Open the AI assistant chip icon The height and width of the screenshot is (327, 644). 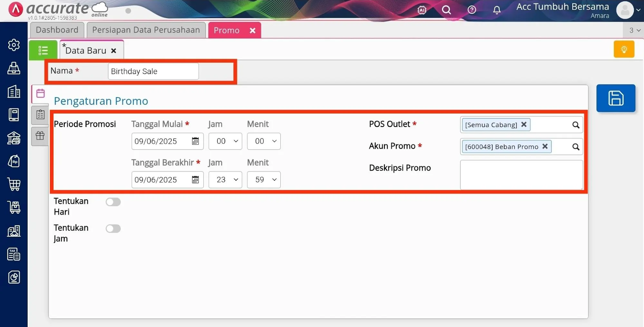(x=422, y=10)
